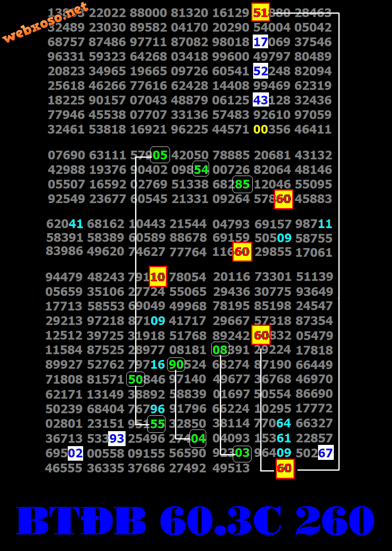Select the blue highlighted 52 entry

(x=260, y=71)
